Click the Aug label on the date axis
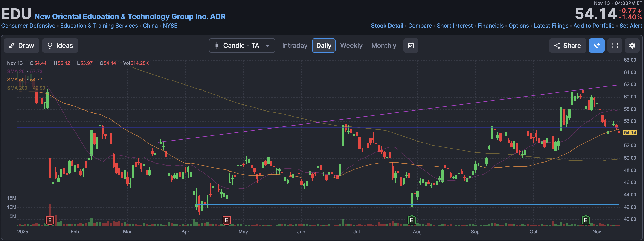 [417, 232]
